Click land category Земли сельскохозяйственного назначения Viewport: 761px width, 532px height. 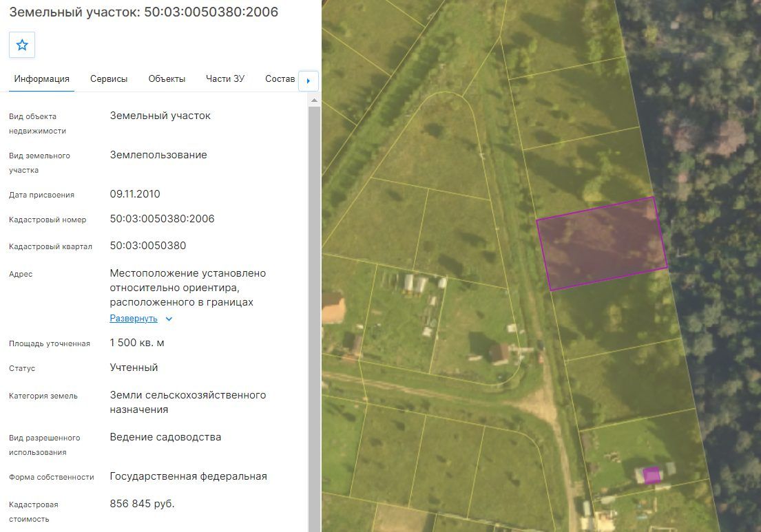pos(188,402)
